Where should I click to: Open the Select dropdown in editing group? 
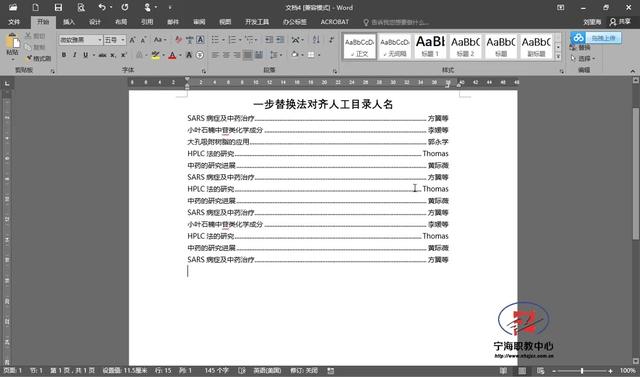point(583,58)
